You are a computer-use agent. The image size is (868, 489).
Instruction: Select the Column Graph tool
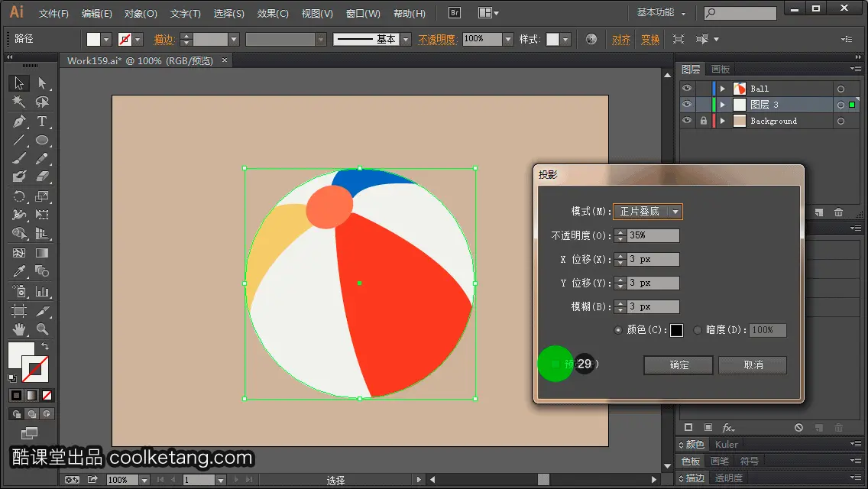42,291
